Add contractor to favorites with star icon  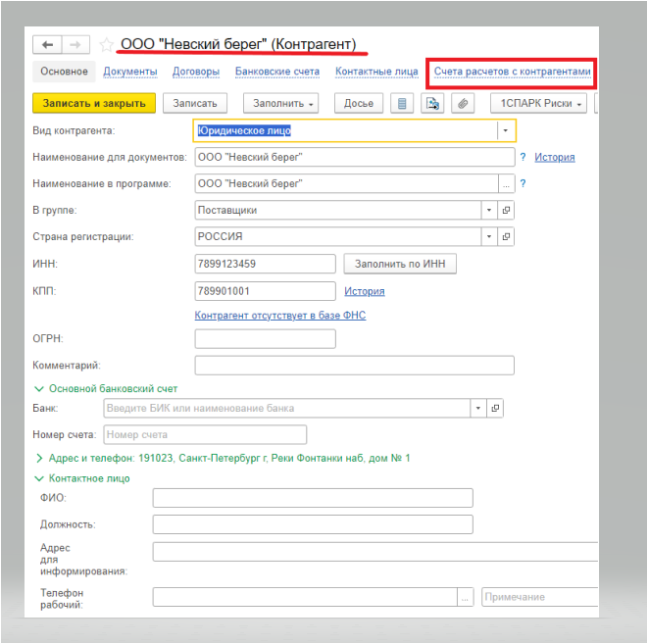(x=106, y=45)
